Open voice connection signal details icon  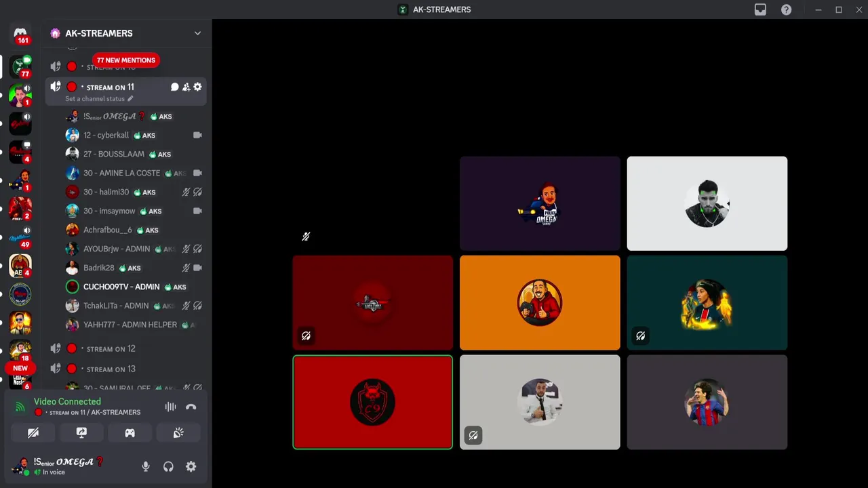click(x=20, y=407)
